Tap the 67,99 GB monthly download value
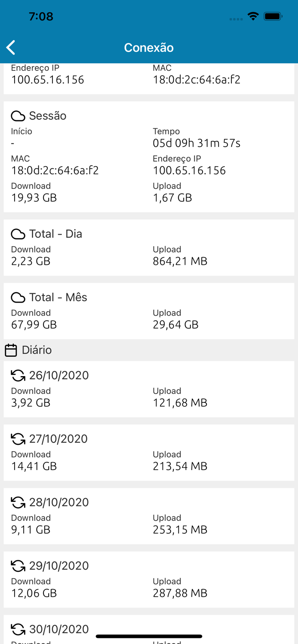 (x=34, y=325)
